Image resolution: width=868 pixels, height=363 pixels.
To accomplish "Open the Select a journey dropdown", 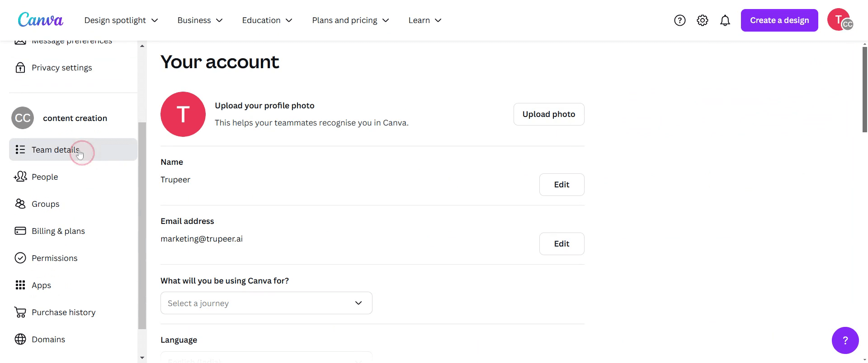I will 266,303.
